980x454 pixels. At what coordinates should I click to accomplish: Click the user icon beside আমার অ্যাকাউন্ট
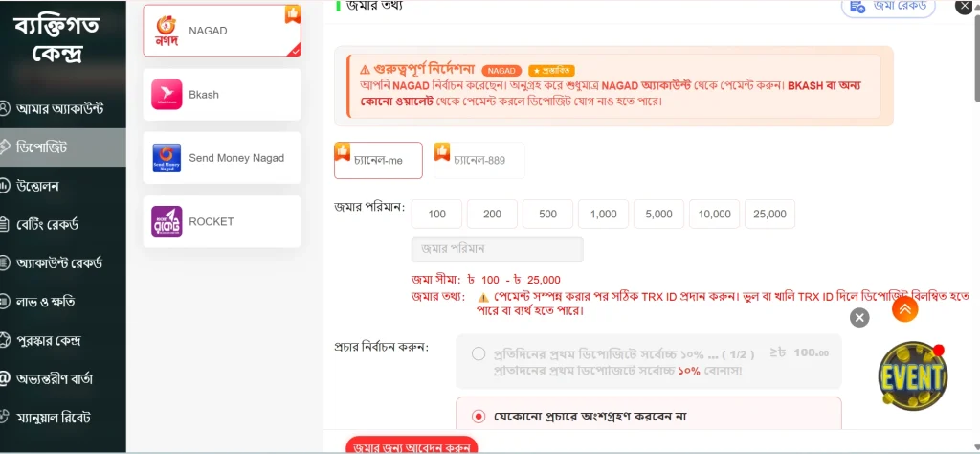pos(5,108)
